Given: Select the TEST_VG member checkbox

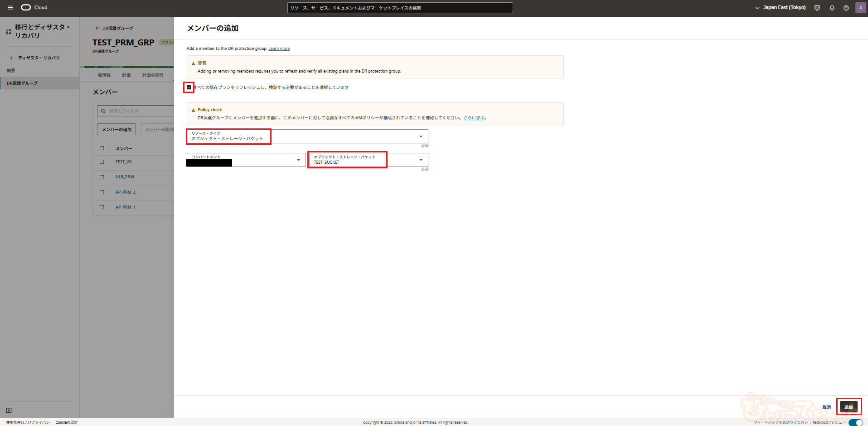Looking at the screenshot, I should click(102, 162).
